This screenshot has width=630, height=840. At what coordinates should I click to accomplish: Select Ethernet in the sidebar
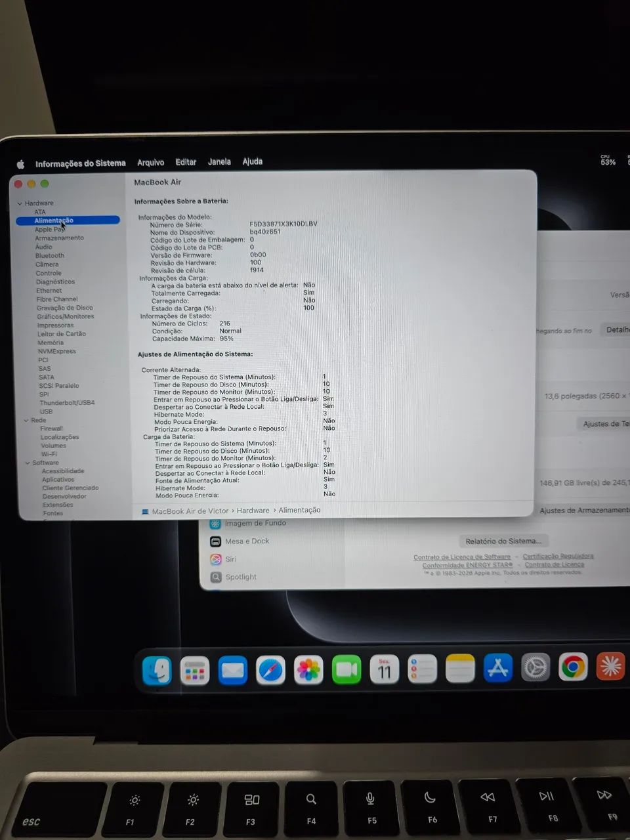49,291
